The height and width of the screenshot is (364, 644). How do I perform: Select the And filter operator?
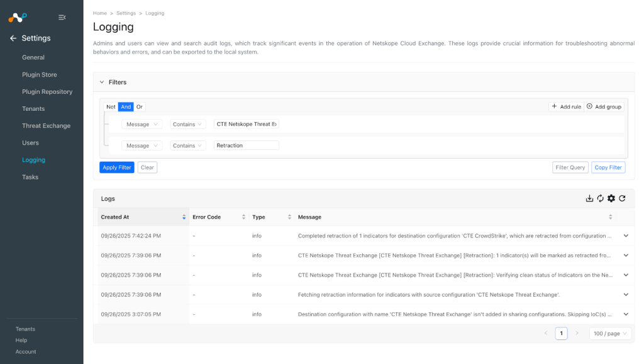pos(126,107)
